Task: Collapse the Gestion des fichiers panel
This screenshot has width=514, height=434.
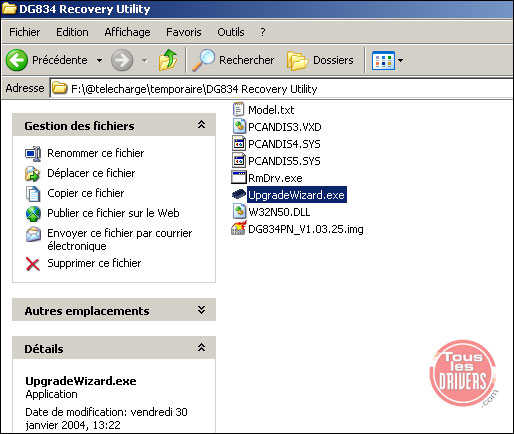Action: pyautogui.click(x=201, y=125)
